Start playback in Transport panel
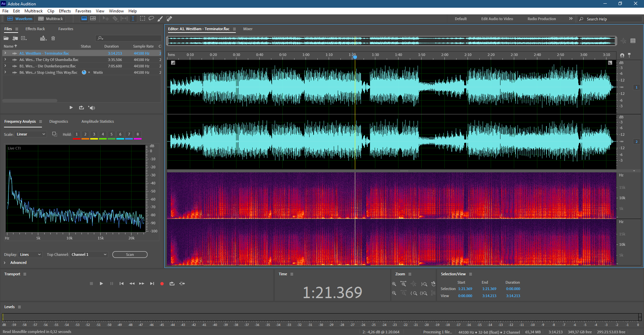This screenshot has width=644, height=335. click(x=101, y=284)
